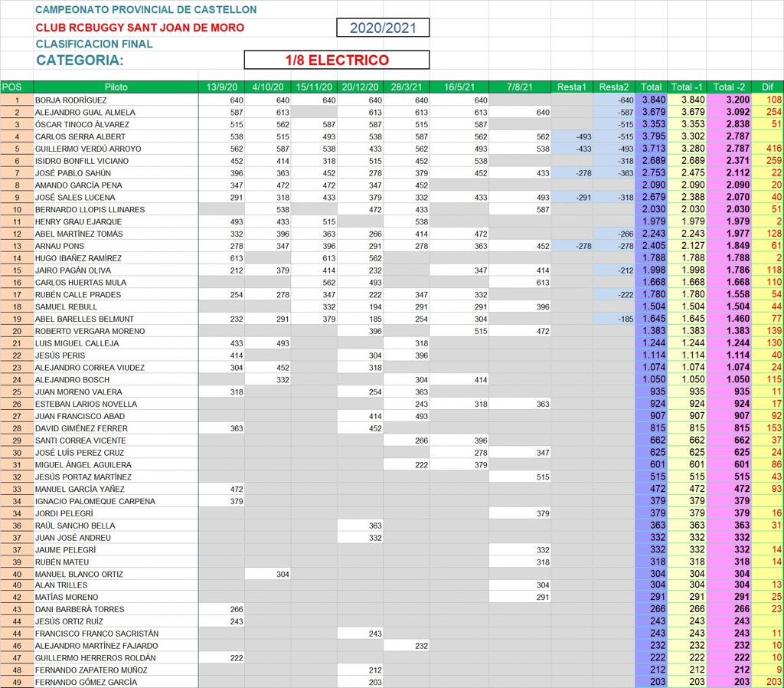Select the Piloto column header
This screenshot has height=688, width=784.
click(116, 87)
